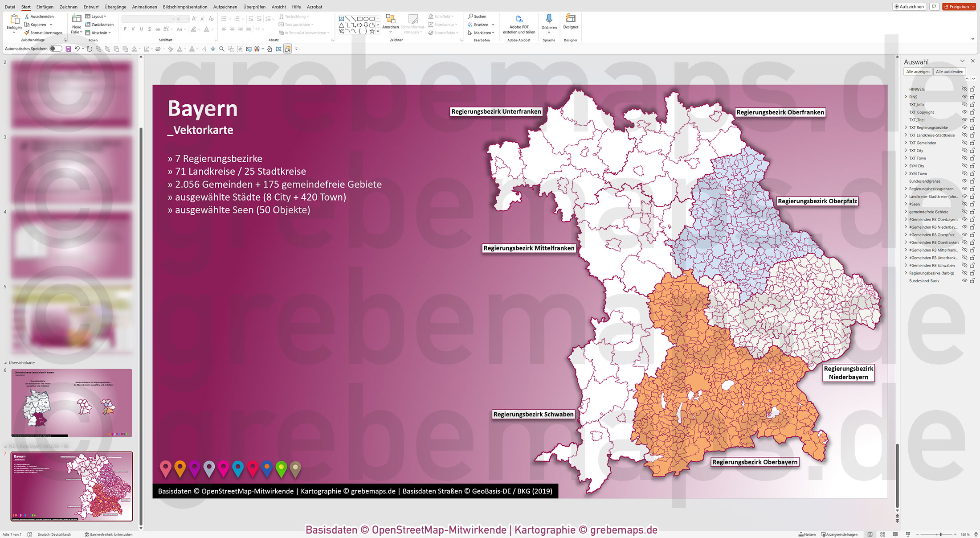Show the HINWEIS layer visibility
This screenshot has width=980, height=538.
pyautogui.click(x=964, y=89)
